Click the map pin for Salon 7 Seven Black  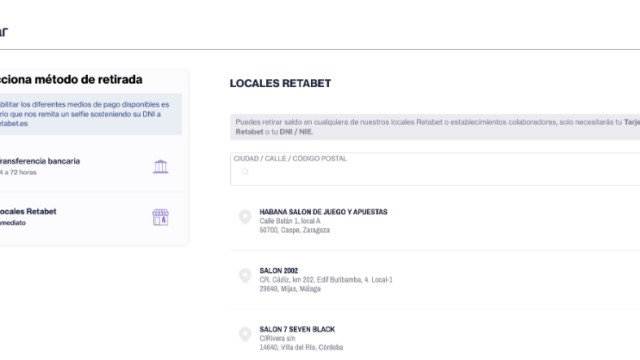tap(245, 334)
